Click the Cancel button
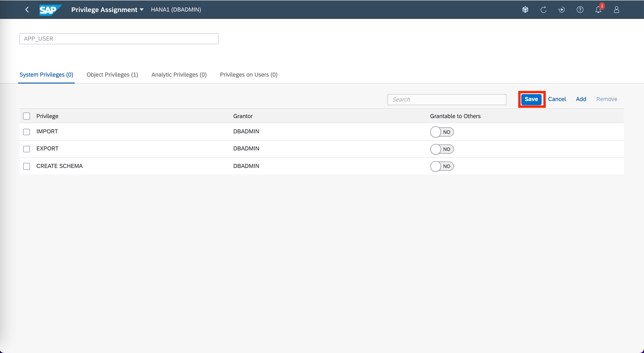The height and width of the screenshot is (353, 644). click(x=557, y=99)
